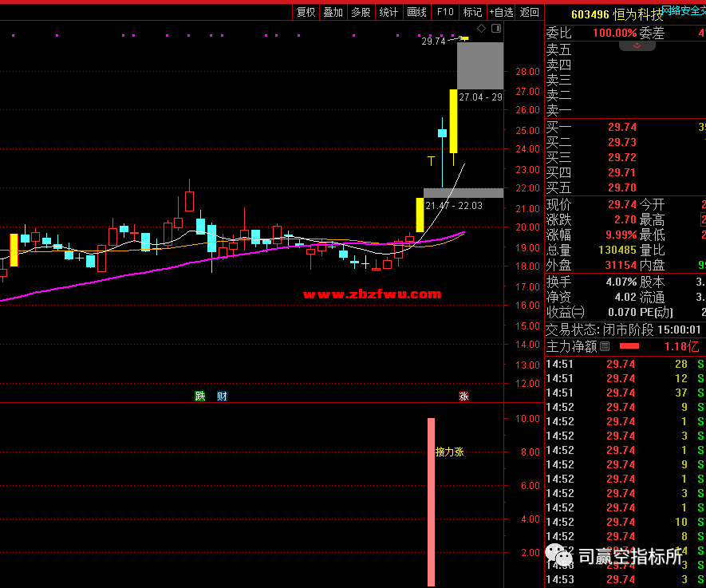Image resolution: width=706 pixels, height=588 pixels.
Task: Click the 涨 marker on the chart timeline
Action: [463, 397]
